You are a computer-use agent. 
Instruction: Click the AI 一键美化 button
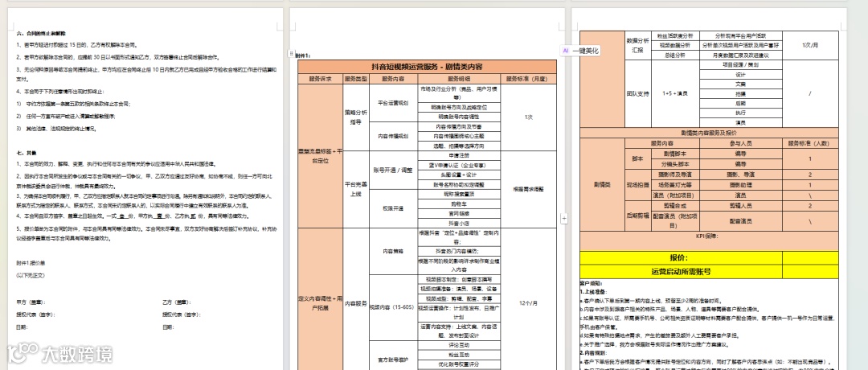(x=580, y=51)
